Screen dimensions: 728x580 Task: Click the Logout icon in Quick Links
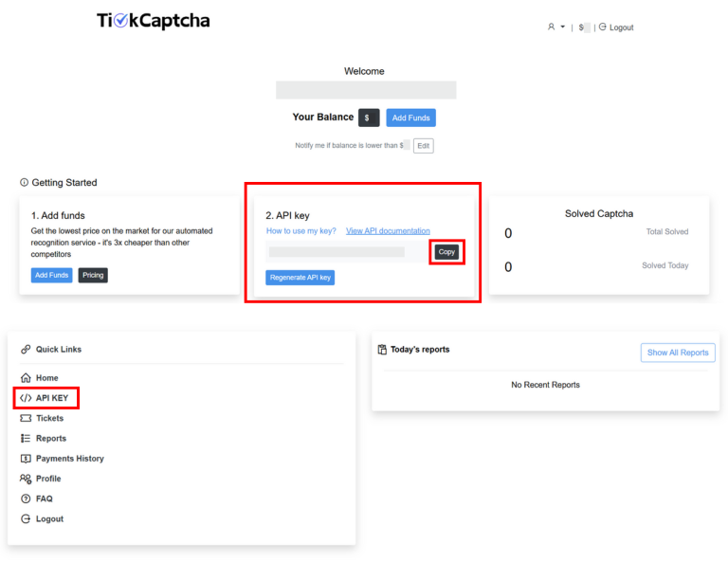pos(26,518)
